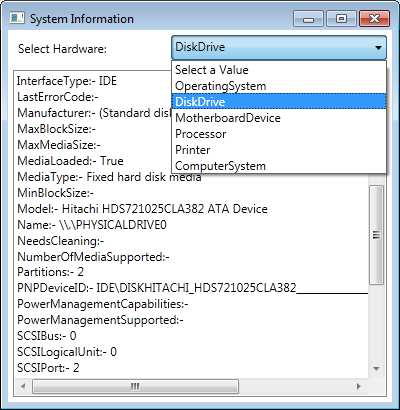Click the vertical scrollbar thumb

[x=376, y=235]
